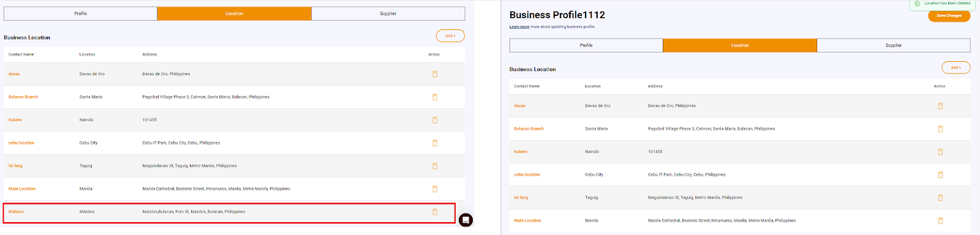Click 'Business Location' heading on Business Profile1112 page

pyautogui.click(x=533, y=69)
